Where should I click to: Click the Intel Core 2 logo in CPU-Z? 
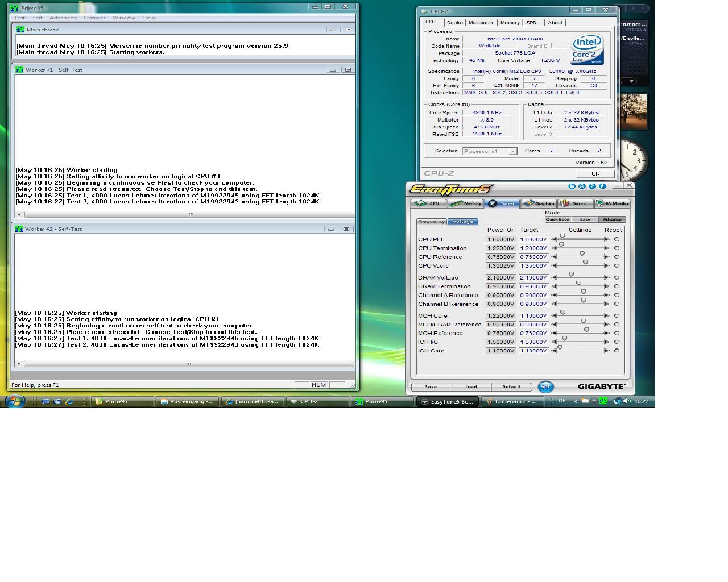point(587,50)
